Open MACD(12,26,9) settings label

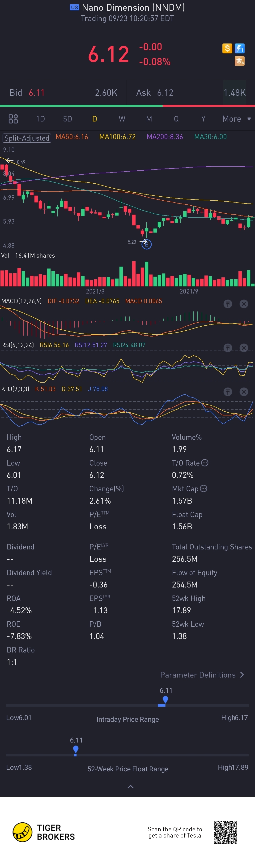tap(21, 301)
